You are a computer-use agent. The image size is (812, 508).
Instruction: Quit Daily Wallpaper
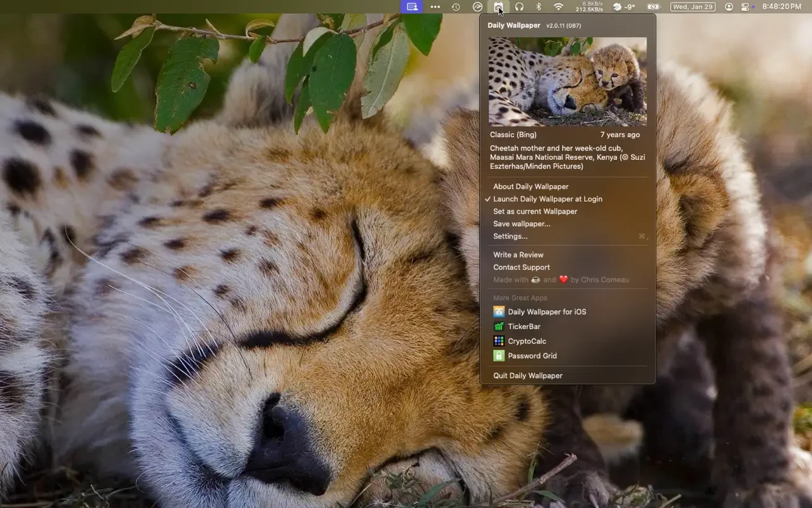527,375
